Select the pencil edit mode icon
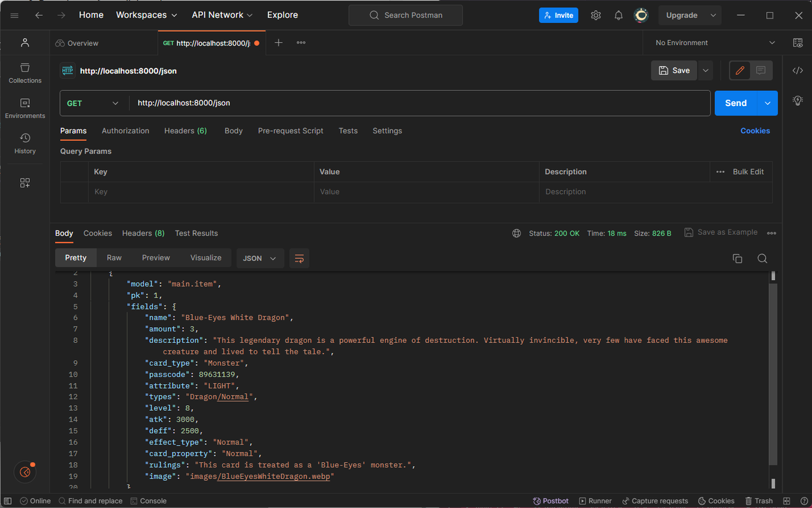This screenshot has width=812, height=508. point(740,70)
